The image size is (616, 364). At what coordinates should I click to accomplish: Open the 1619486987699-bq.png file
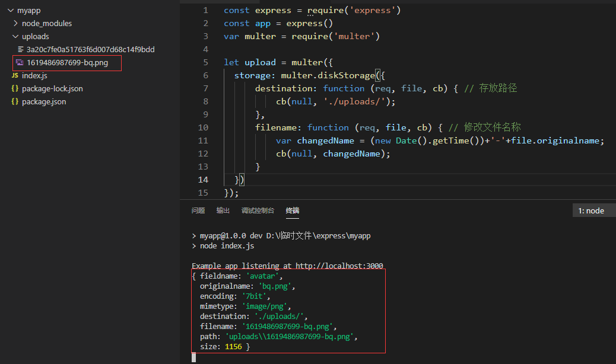[67, 63]
